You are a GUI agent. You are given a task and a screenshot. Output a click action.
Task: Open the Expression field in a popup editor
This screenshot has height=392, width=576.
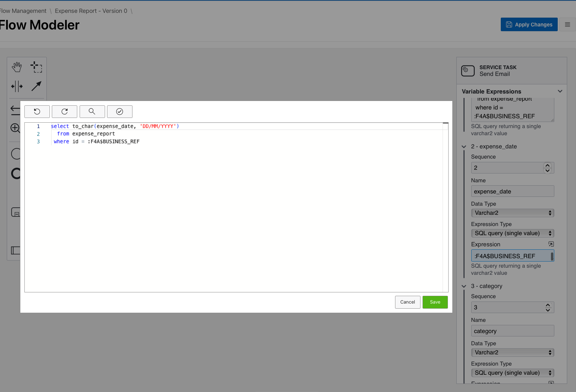click(551, 244)
